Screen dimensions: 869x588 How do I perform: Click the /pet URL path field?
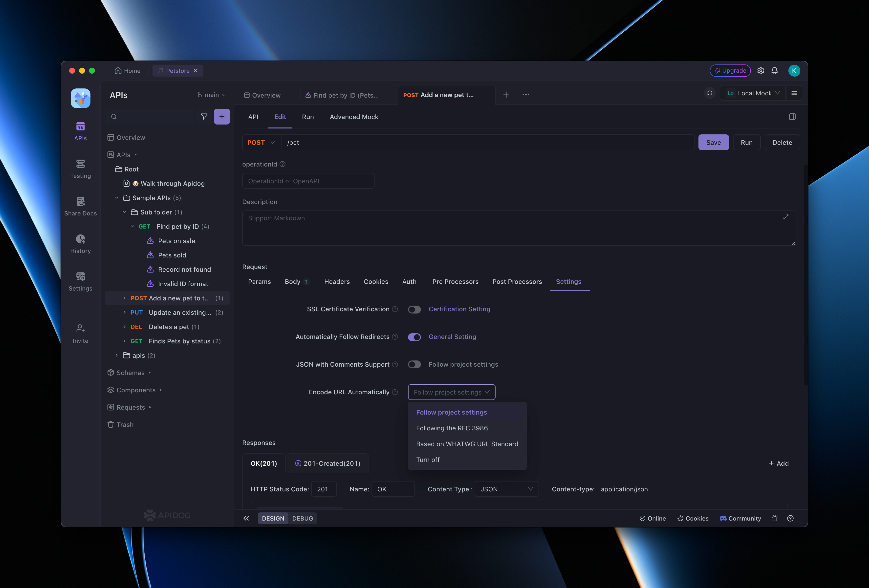coord(488,142)
